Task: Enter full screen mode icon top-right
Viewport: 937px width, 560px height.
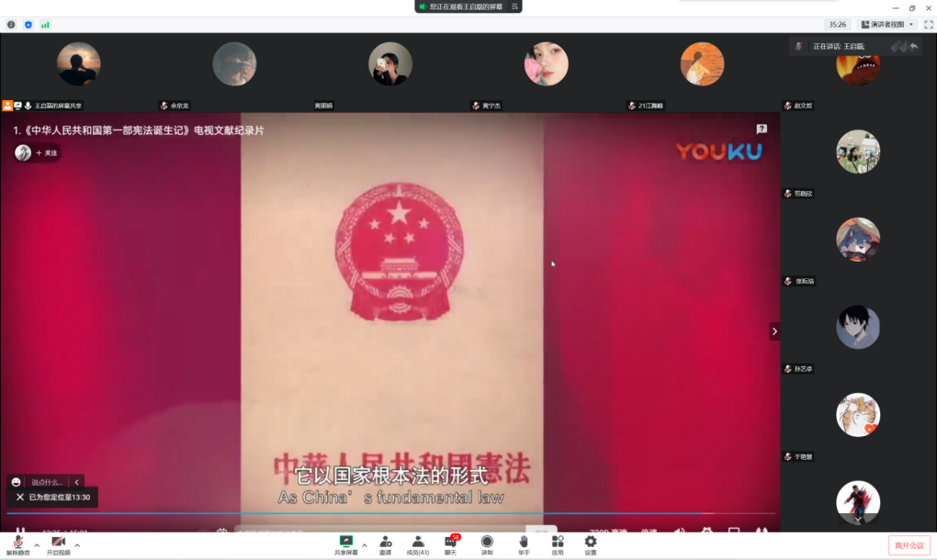Action: pos(928,25)
